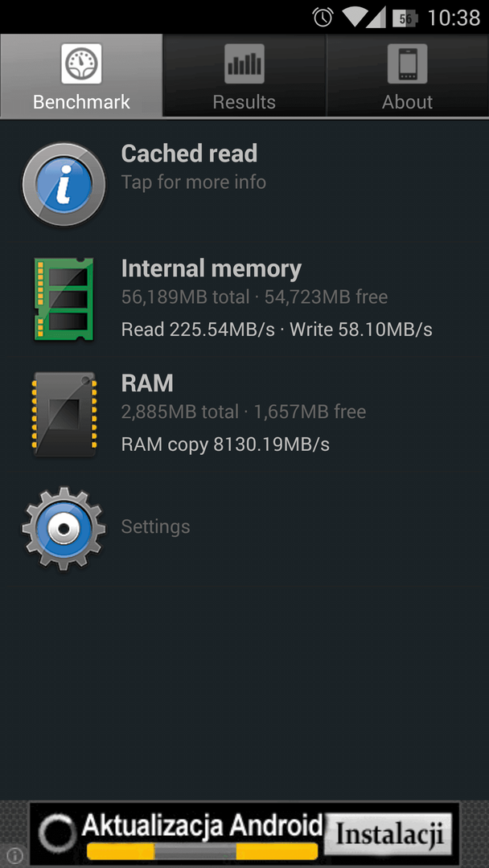Tap the Cached read heading
The width and height of the screenshot is (489, 868).
(189, 154)
